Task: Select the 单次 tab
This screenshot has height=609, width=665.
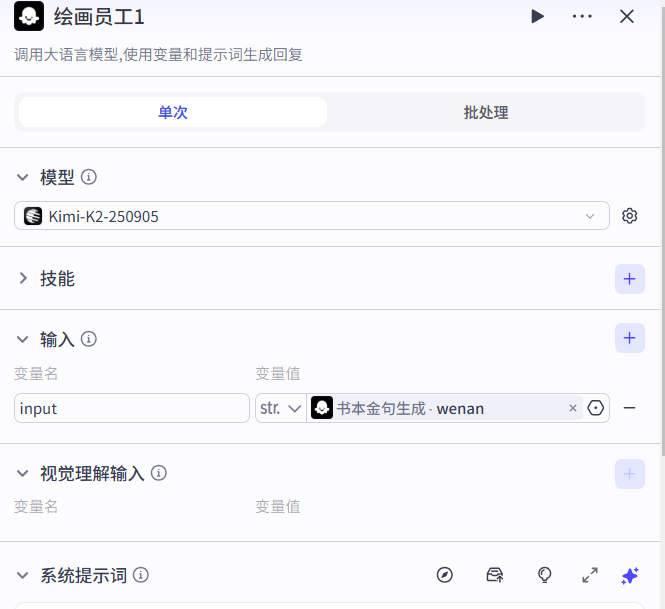Action: click(x=173, y=113)
